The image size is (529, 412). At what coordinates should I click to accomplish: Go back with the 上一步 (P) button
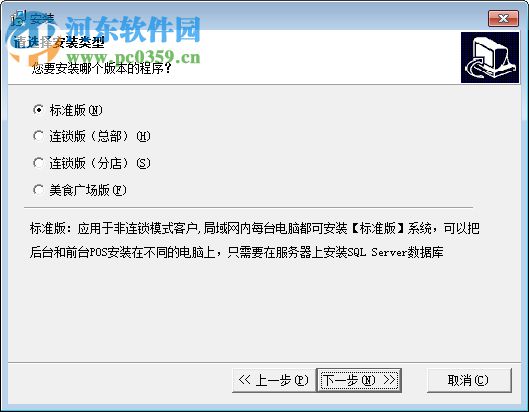[x=274, y=380]
